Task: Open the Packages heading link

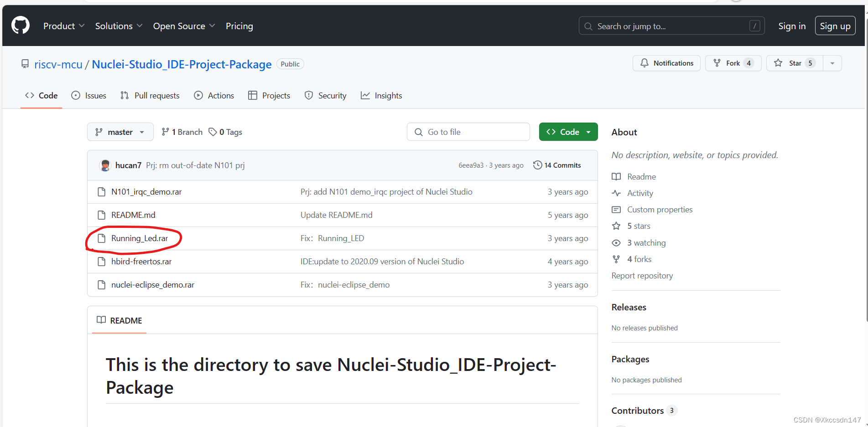Action: (x=630, y=359)
